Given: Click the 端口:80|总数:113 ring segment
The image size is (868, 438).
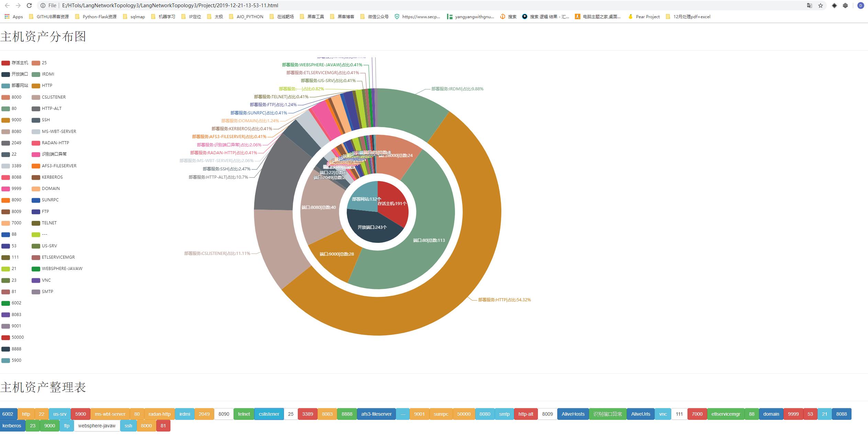Looking at the screenshot, I should tap(429, 240).
